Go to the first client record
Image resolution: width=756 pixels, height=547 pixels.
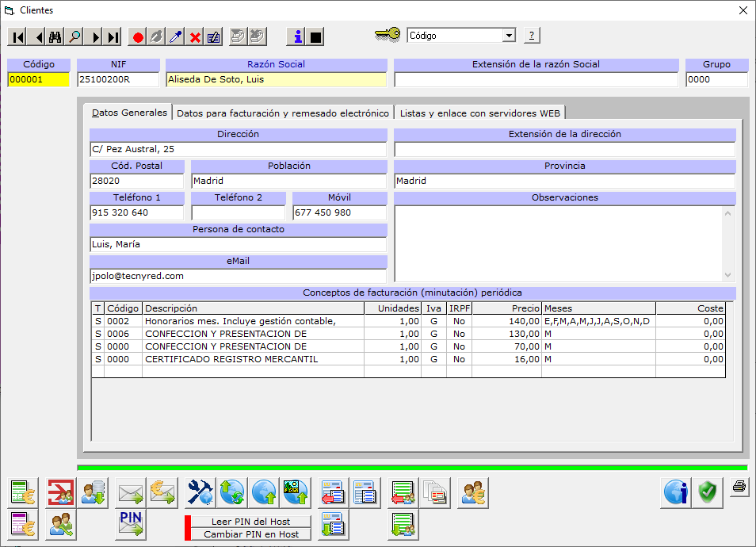coord(17,36)
